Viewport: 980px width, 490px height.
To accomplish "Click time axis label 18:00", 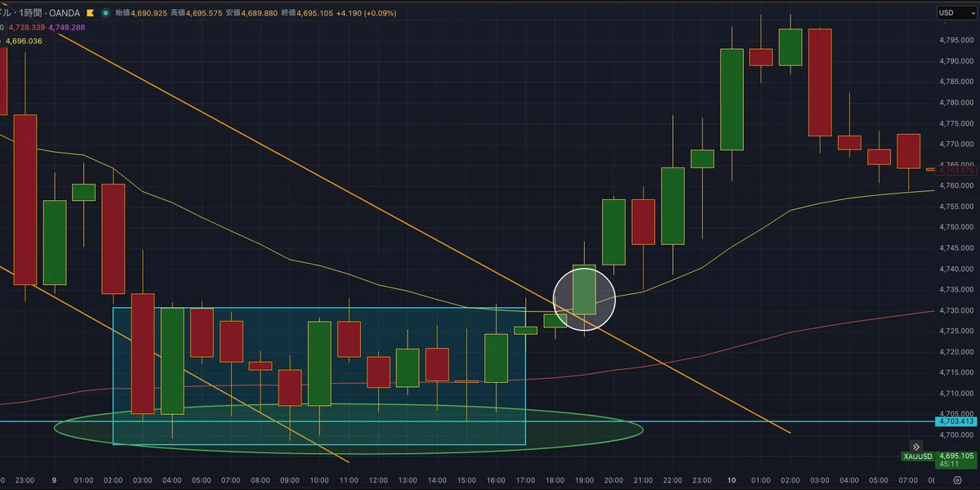I will (555, 480).
